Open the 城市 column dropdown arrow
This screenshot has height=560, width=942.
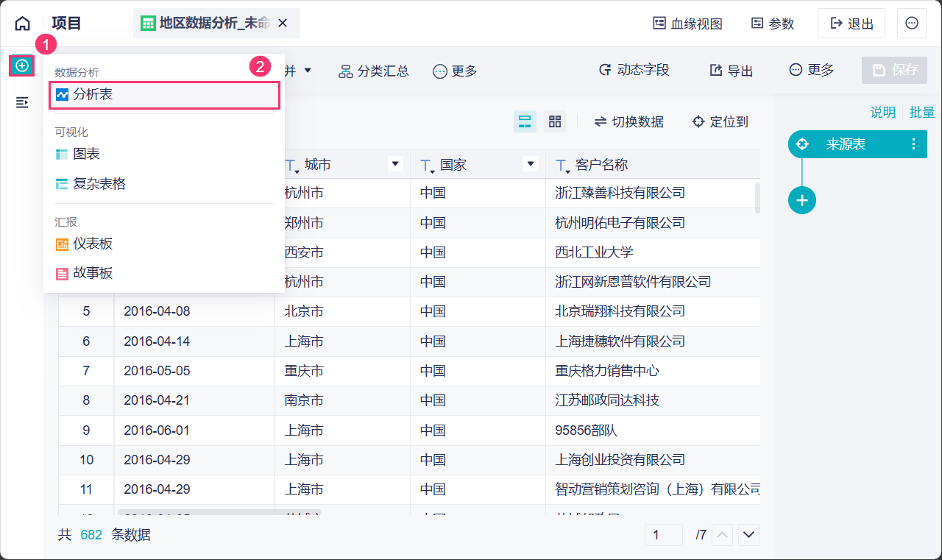tap(396, 164)
